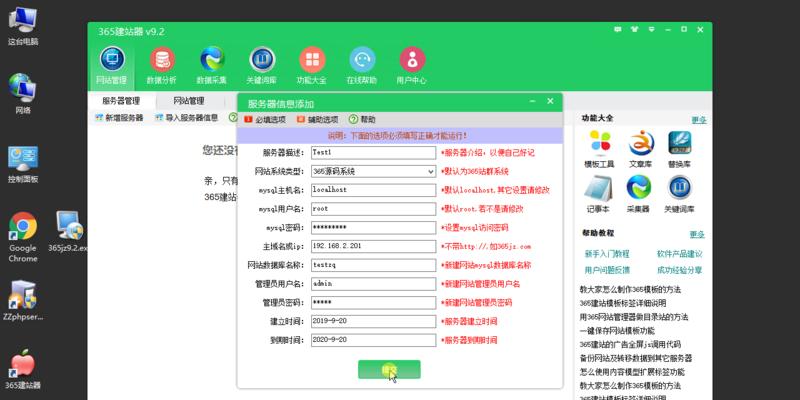This screenshot has width=800, height=400.
Task: Click the 网站数据库名称 field
Action: (x=373, y=265)
